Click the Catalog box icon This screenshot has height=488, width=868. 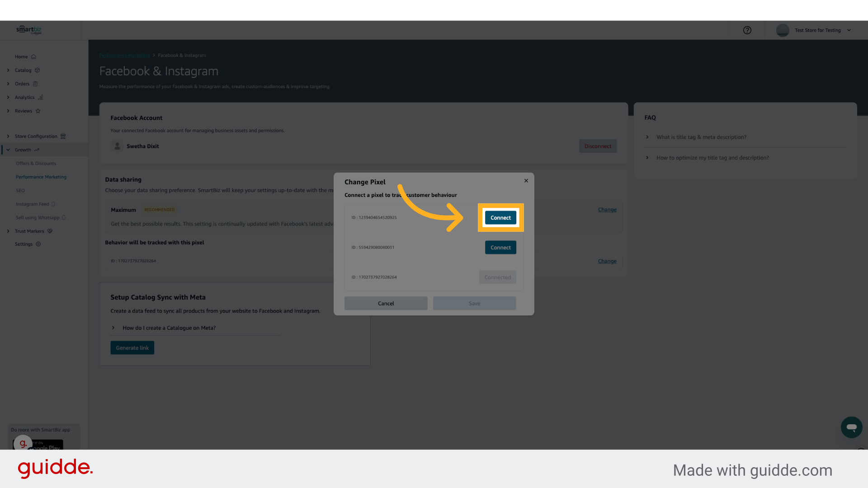click(38, 70)
